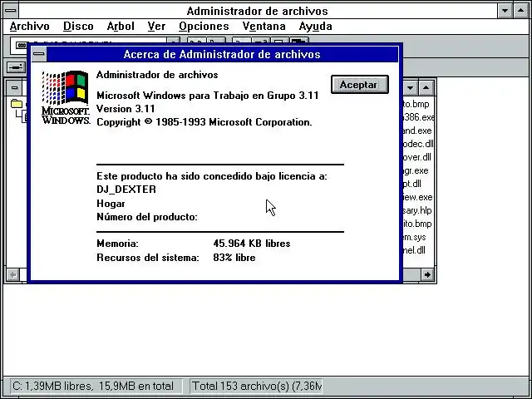Viewport: 532px width, 399px height.
Task: Open the Opciones menu
Action: coord(204,26)
